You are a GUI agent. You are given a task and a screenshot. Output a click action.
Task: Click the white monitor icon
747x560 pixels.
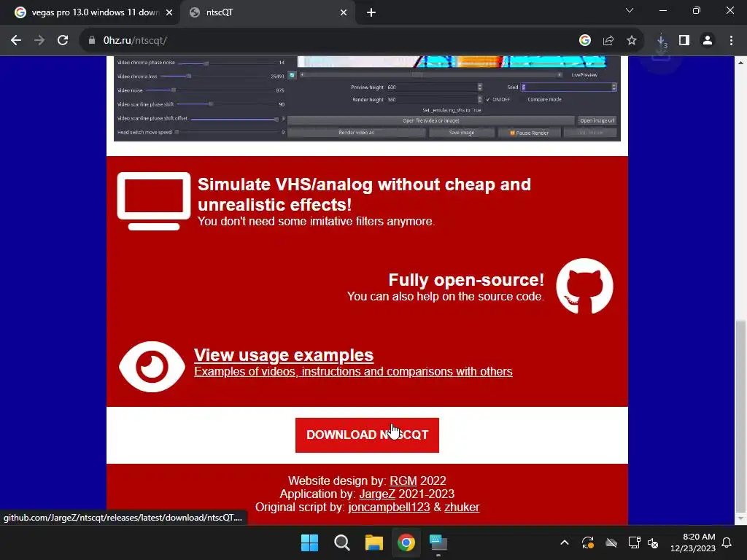coord(154,201)
